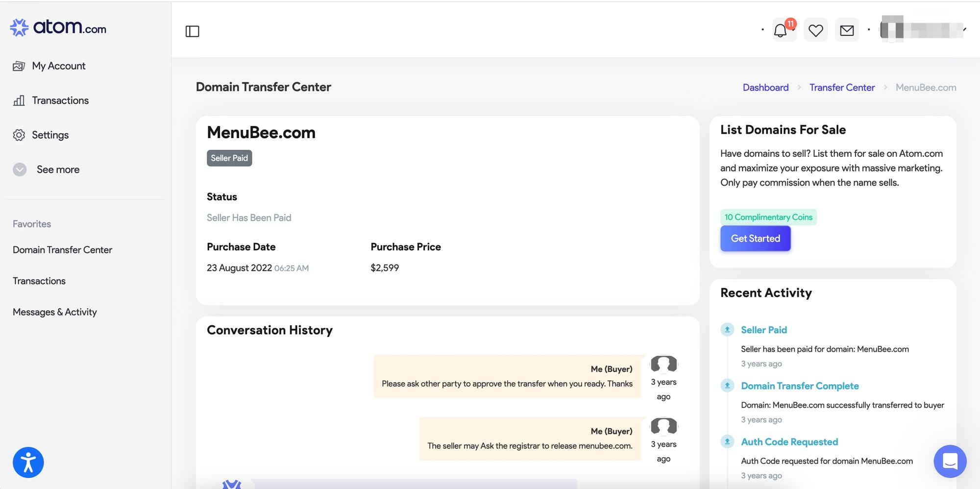
Task: Open My Account menu item
Action: (x=59, y=66)
